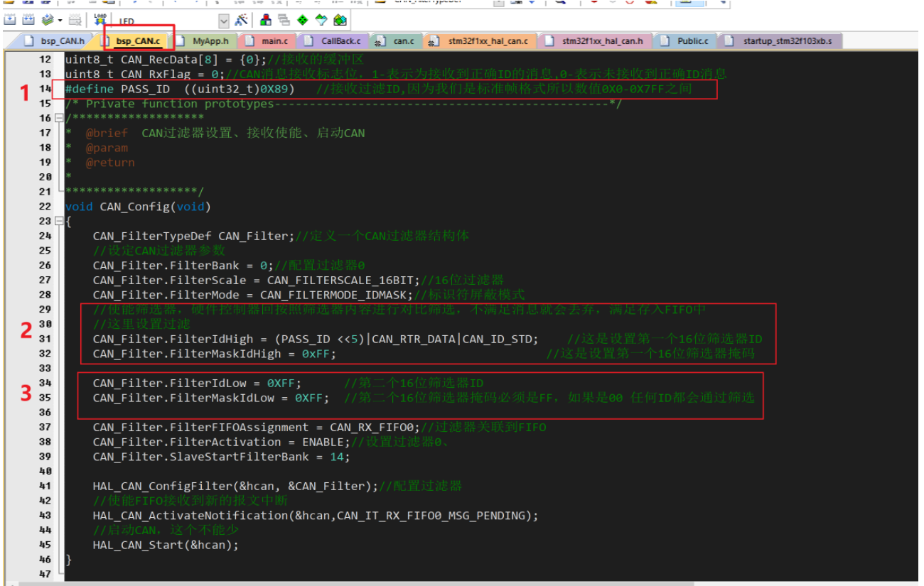Click 'CAN_Filter.FilterMaskIdLow = 0XFF;' code

point(211,398)
